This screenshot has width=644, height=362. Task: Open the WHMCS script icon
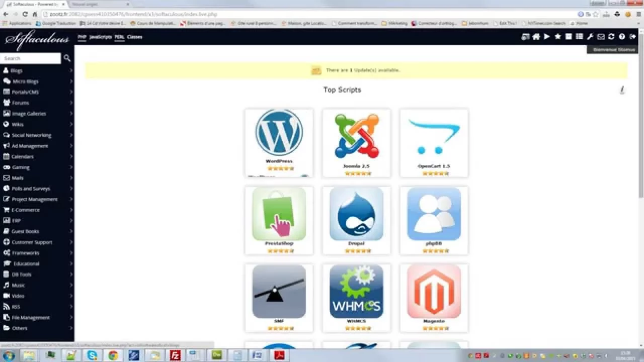tap(356, 292)
